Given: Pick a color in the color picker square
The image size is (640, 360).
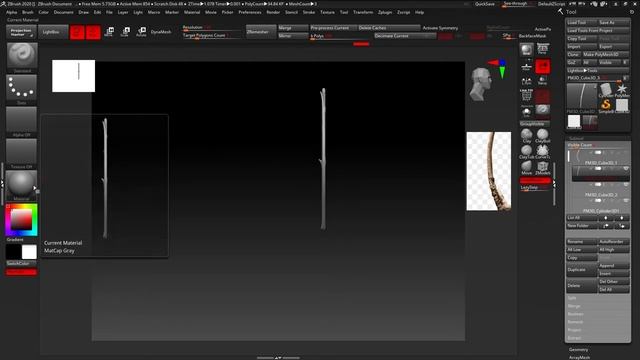Looking at the screenshot, I should (21, 220).
